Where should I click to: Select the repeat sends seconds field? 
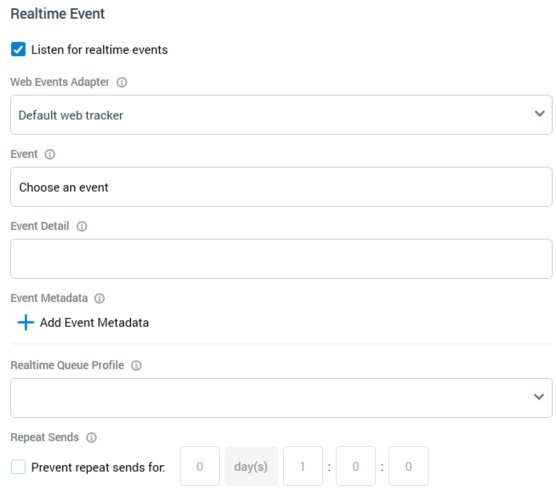(x=408, y=466)
